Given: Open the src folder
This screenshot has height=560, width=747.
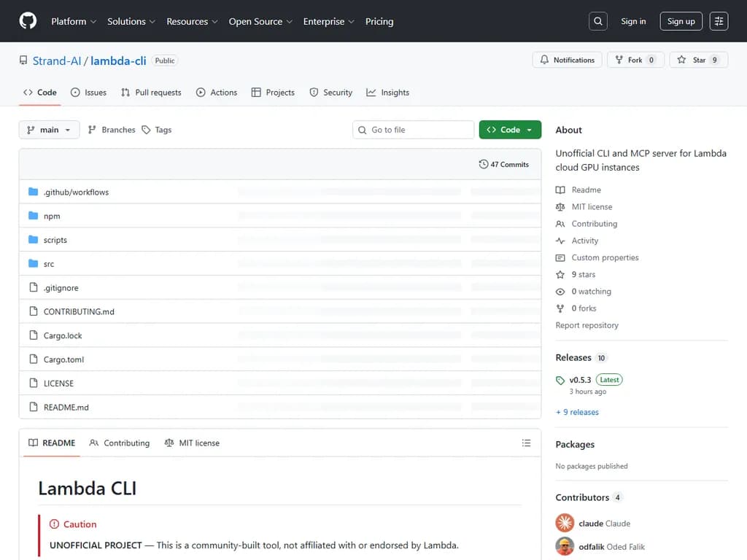Looking at the screenshot, I should [49, 264].
